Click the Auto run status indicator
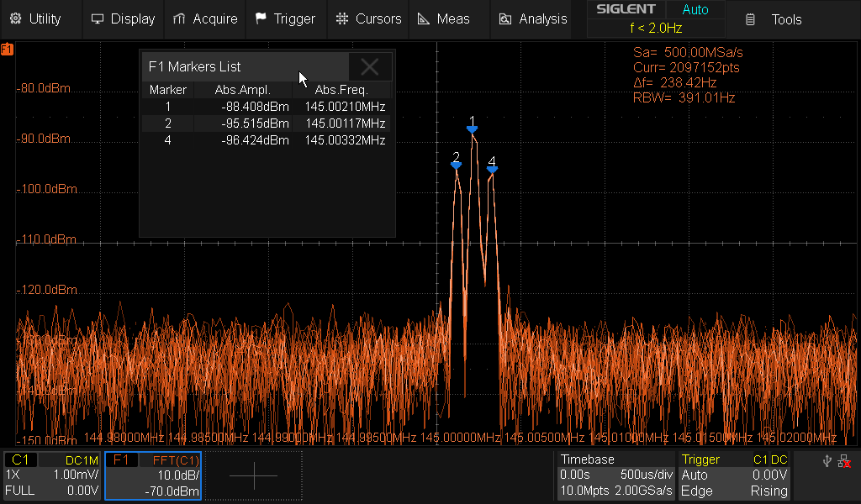Screen dimensions: 861x504 point(695,10)
